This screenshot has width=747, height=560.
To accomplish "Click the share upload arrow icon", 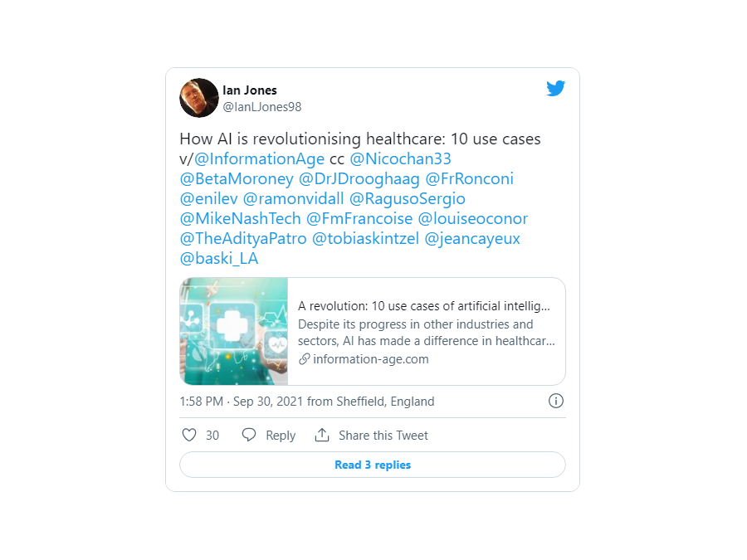I will [x=322, y=435].
